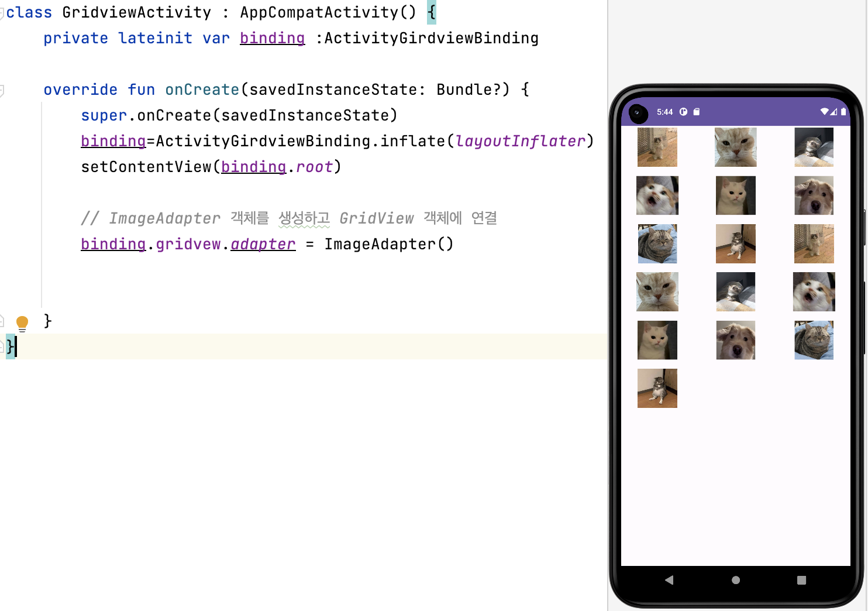The image size is (868, 611).
Task: Tap fourth-row close-up beige cat face thumbnail
Action: pyautogui.click(x=657, y=291)
